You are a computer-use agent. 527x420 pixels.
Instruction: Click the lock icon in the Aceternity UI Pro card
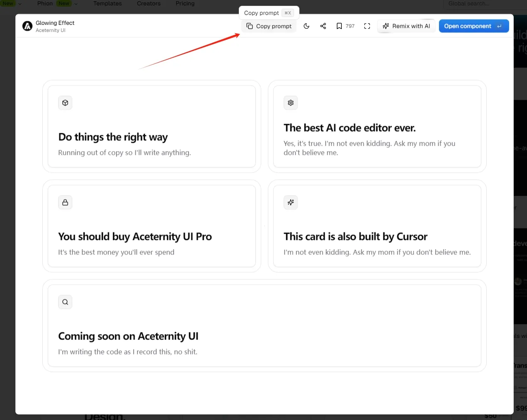[x=65, y=203]
